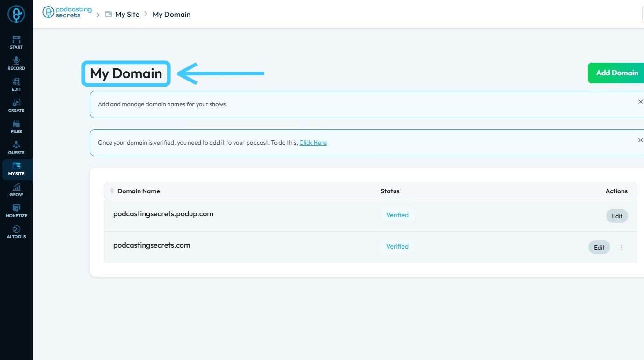Dismiss the 'Add and manage domain names' notice
This screenshot has width=644, height=360.
[x=640, y=102]
